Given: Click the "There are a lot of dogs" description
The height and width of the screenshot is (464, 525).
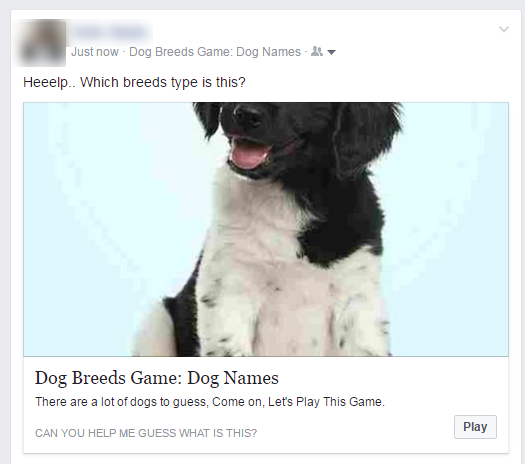Looking at the screenshot, I should pos(210,401).
